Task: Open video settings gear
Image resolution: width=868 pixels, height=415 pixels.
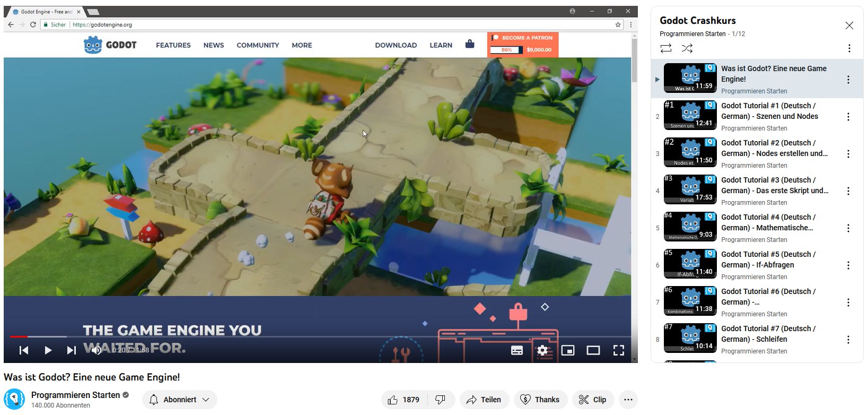Action: (x=542, y=350)
